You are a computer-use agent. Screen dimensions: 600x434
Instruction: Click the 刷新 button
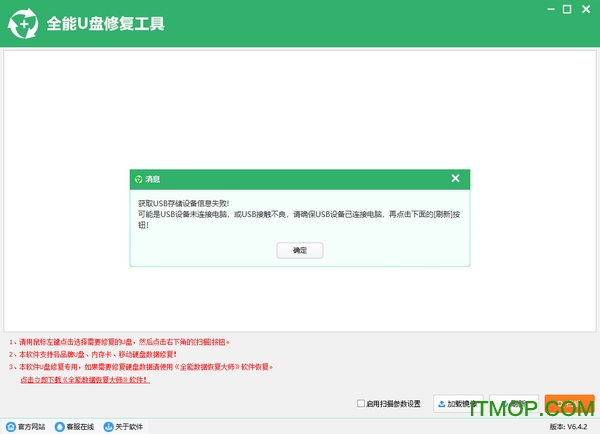click(x=514, y=404)
